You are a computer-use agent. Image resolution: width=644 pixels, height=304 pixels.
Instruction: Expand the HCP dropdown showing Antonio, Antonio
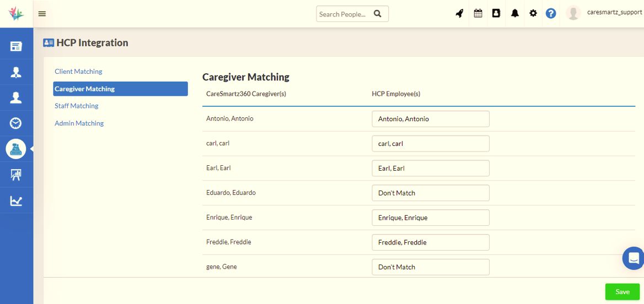430,119
